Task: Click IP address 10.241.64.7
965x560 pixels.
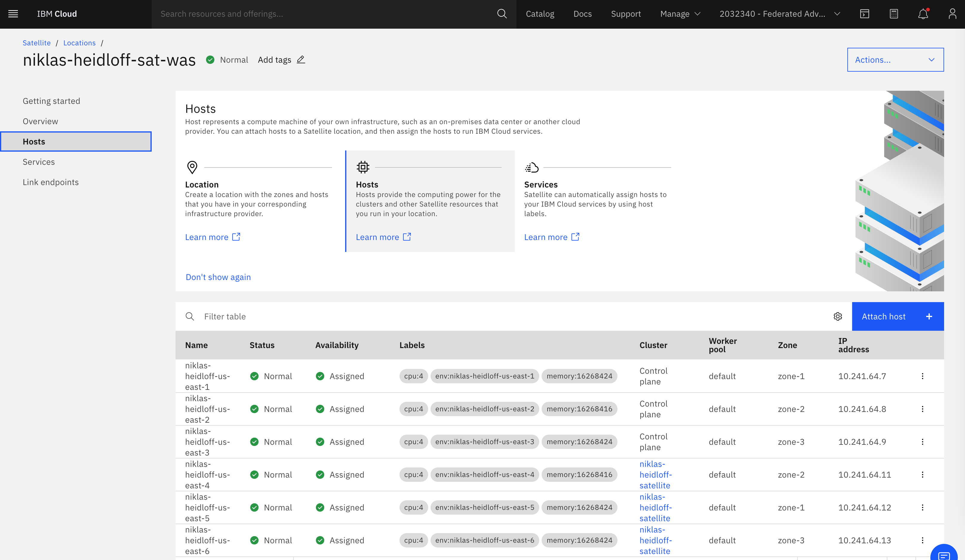Action: coord(862,376)
